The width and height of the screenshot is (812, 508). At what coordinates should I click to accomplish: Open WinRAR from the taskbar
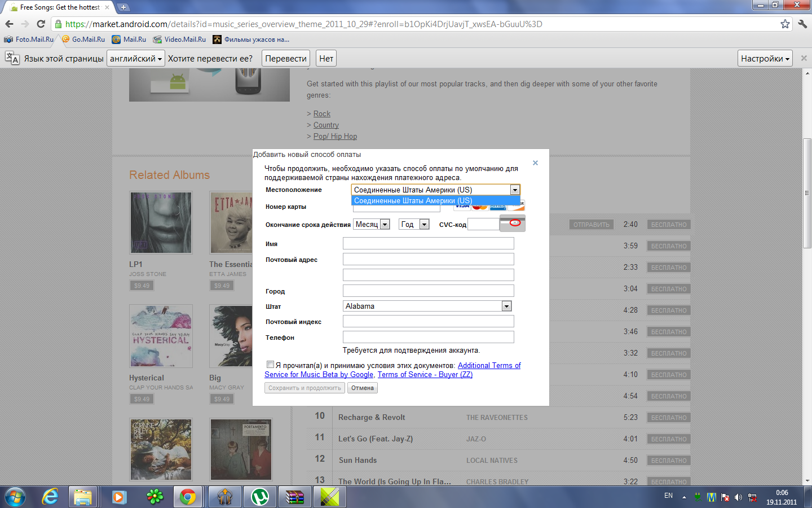coord(295,497)
